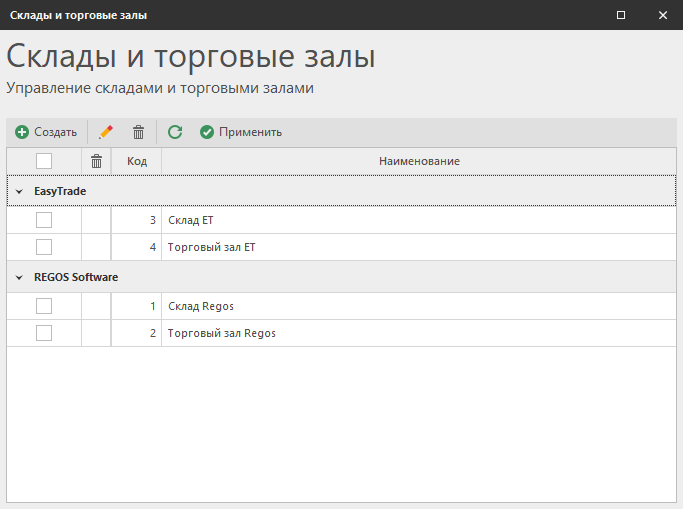This screenshot has width=683, height=509.
Task: Tick the checkbox for Торговый зал Regos
Action: [44, 333]
